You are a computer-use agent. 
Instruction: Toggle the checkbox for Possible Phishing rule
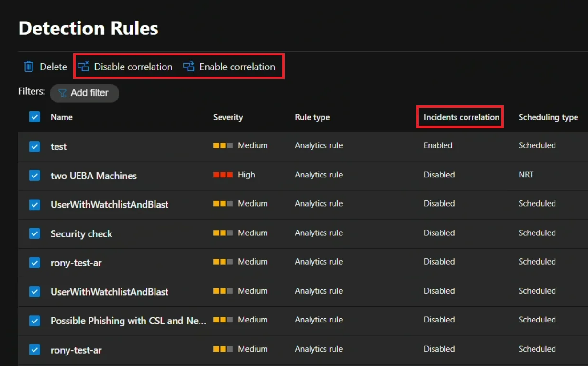[34, 321]
